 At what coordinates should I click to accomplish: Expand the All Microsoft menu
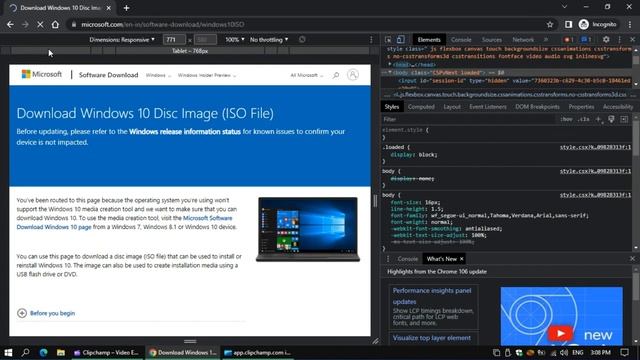307,75
